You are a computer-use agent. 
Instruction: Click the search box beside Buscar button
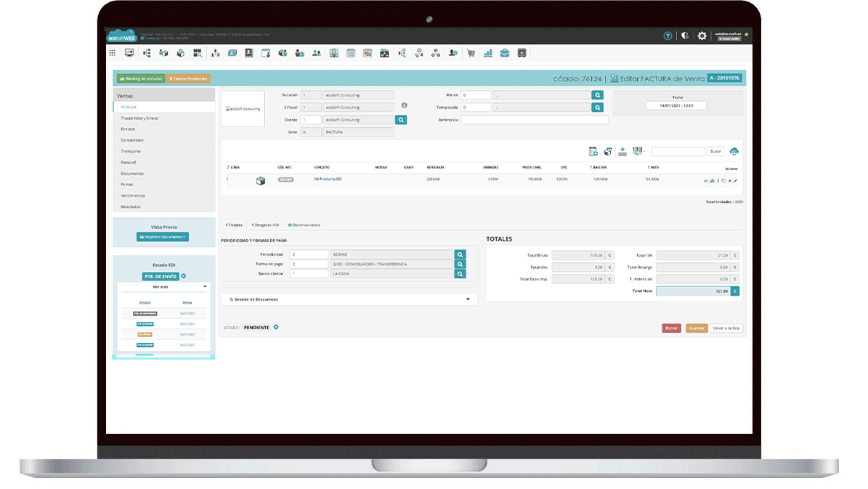point(678,151)
